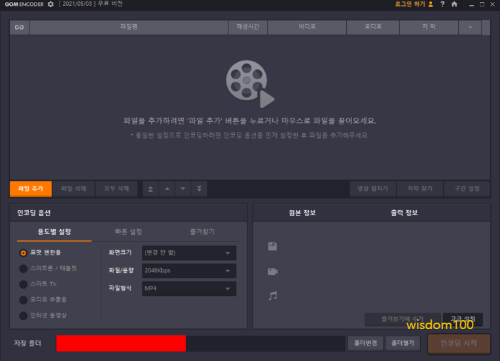The height and width of the screenshot is (361, 500).
Task: Select the 스마트 TV radio option
Action: tap(23, 284)
